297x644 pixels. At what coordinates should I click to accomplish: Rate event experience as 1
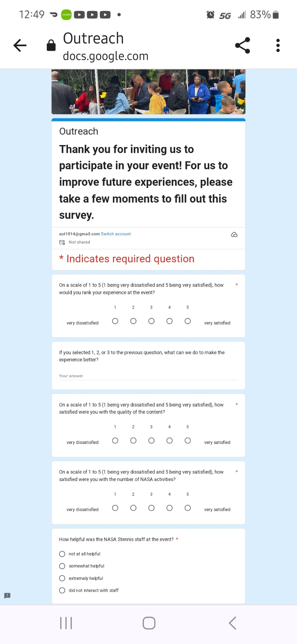[x=115, y=321]
